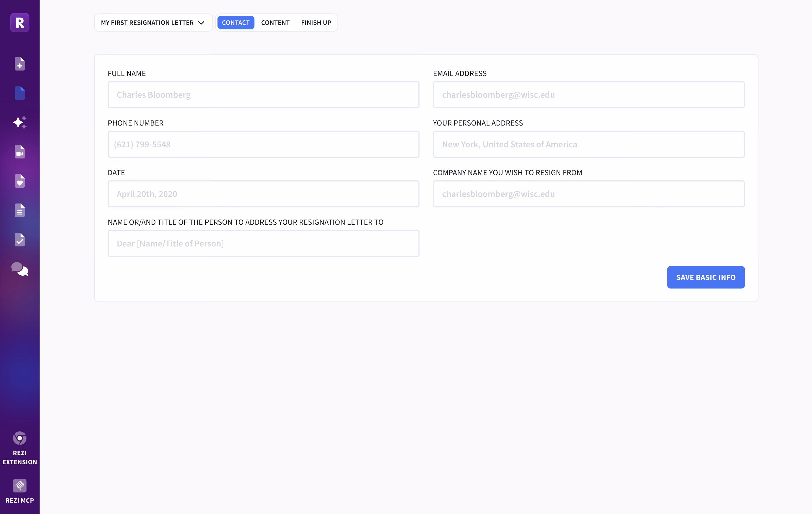
Task: Expand My First Resignation Letter dropdown
Action: point(153,23)
